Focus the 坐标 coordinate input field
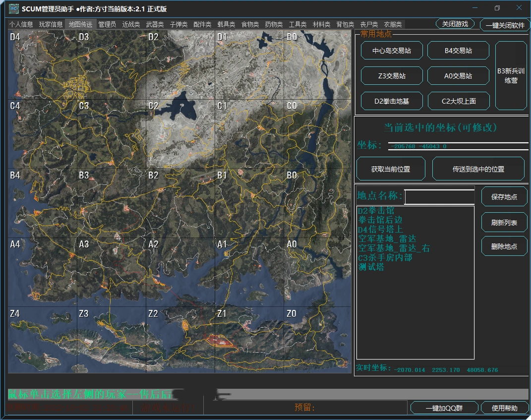531x420 pixels. pyautogui.click(x=458, y=146)
